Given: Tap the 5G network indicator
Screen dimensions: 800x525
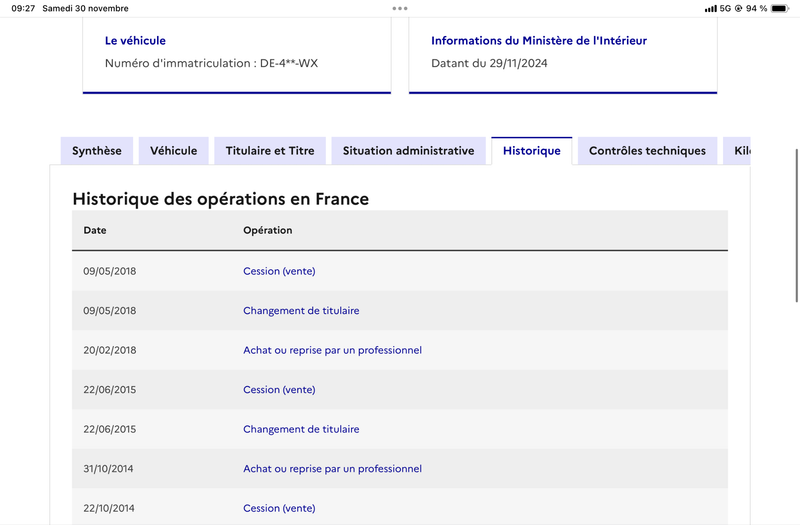Looking at the screenshot, I should tap(725, 9).
